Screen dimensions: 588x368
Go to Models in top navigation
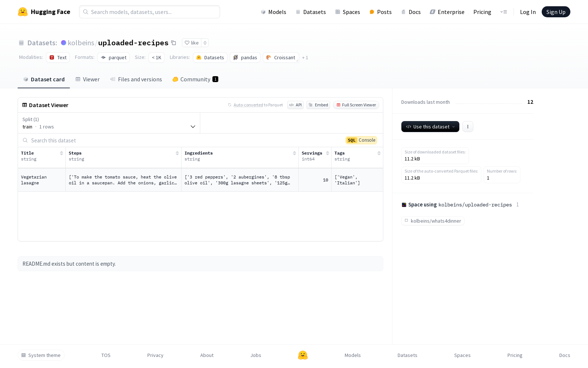click(x=273, y=12)
